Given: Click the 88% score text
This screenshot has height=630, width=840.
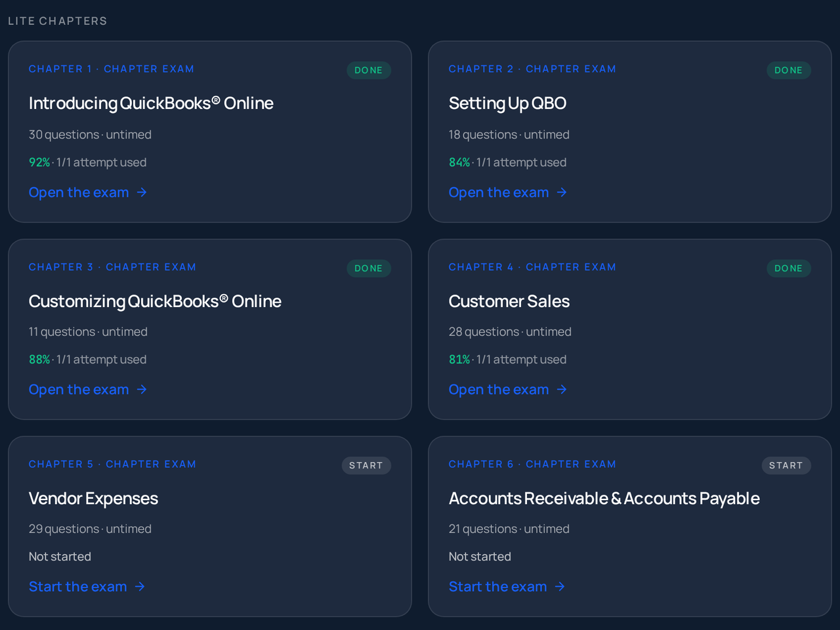Looking at the screenshot, I should (x=39, y=360).
